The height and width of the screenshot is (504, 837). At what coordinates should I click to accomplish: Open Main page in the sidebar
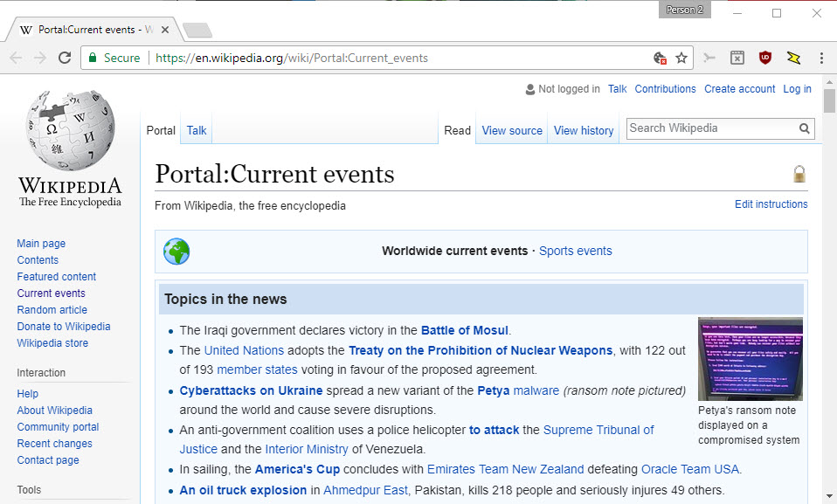pos(41,244)
